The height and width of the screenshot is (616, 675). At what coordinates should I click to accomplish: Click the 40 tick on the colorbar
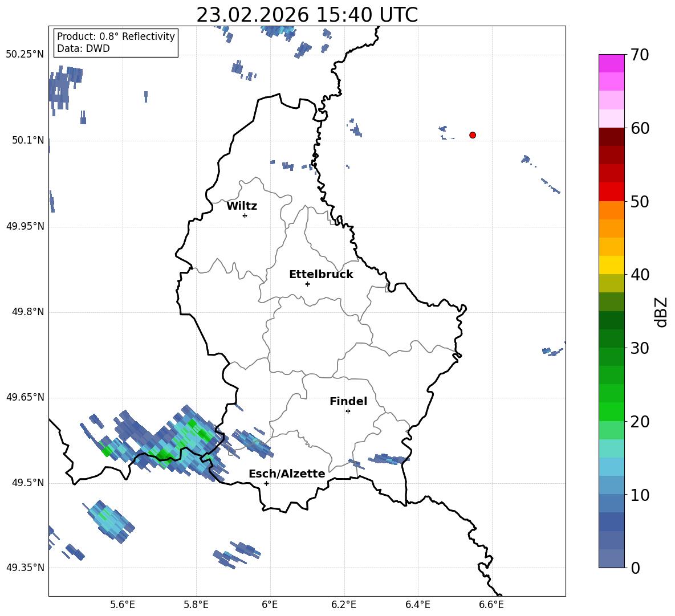pyautogui.click(x=640, y=275)
